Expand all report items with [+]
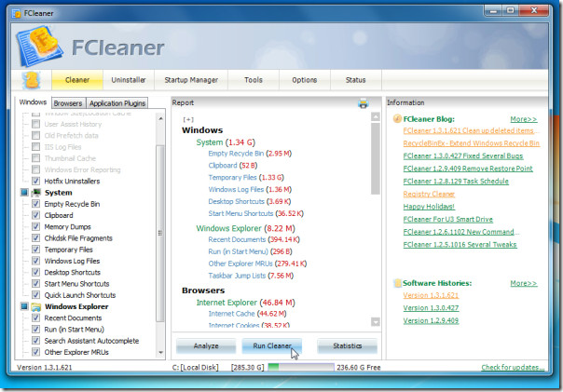 pyautogui.click(x=188, y=119)
